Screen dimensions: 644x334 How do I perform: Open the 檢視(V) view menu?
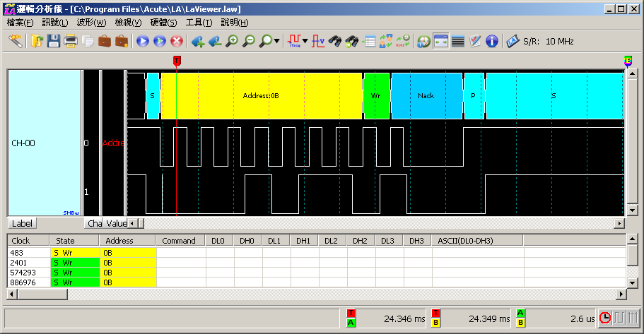128,23
